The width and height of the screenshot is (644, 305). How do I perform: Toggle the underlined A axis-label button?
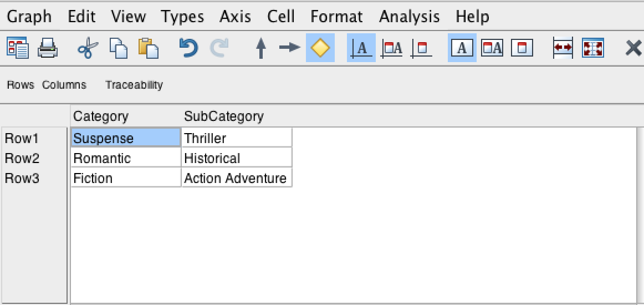tap(361, 48)
